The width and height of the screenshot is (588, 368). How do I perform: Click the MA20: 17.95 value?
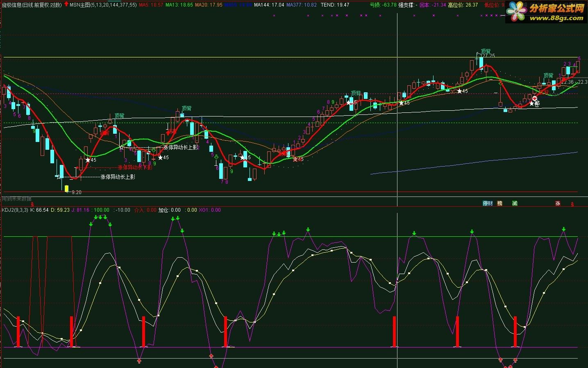click(x=209, y=5)
